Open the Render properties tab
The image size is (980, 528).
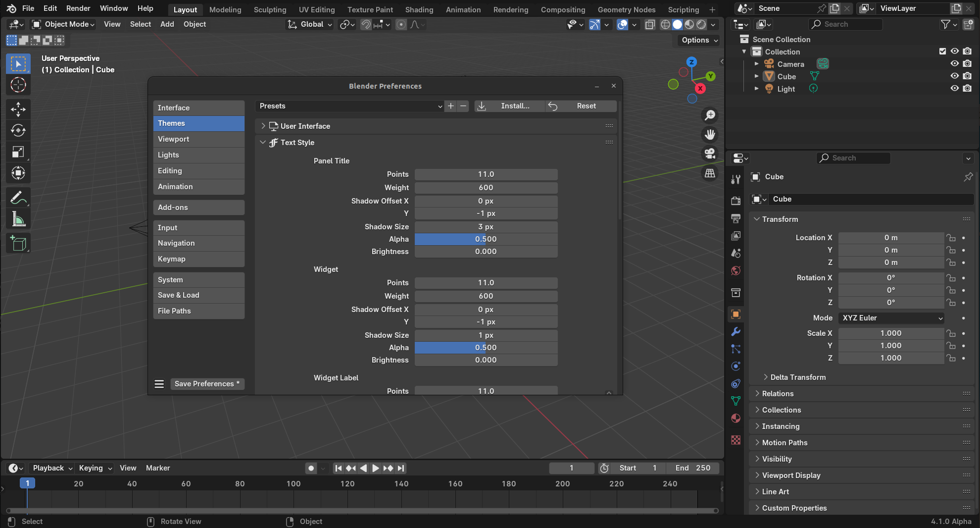click(736, 201)
